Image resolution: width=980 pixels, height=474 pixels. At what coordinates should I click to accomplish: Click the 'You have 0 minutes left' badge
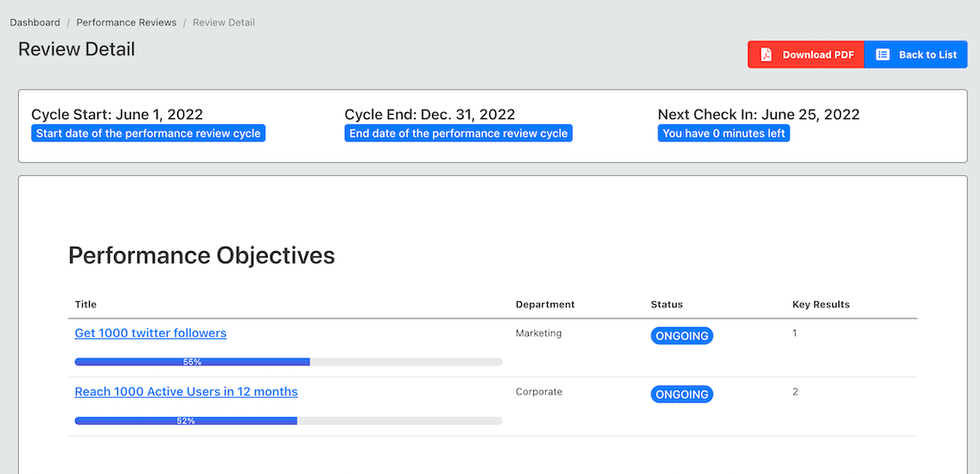coord(723,134)
